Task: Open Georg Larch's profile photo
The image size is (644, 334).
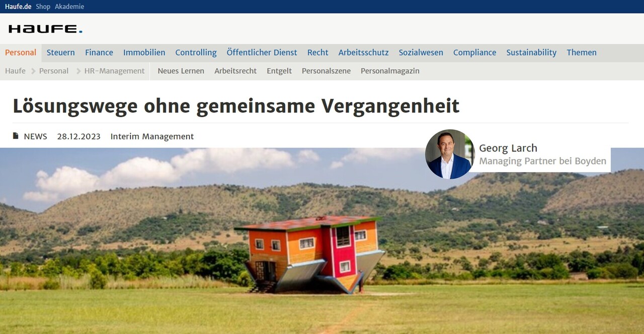Action: tap(450, 154)
